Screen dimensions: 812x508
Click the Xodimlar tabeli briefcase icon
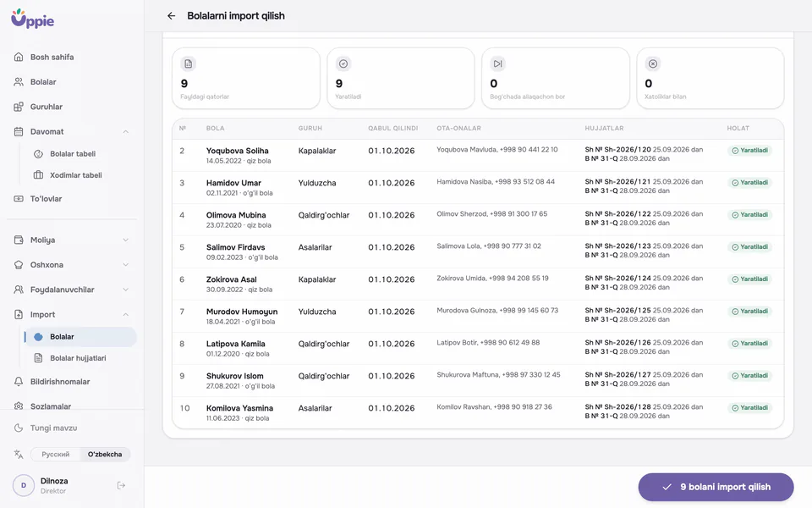(x=38, y=175)
